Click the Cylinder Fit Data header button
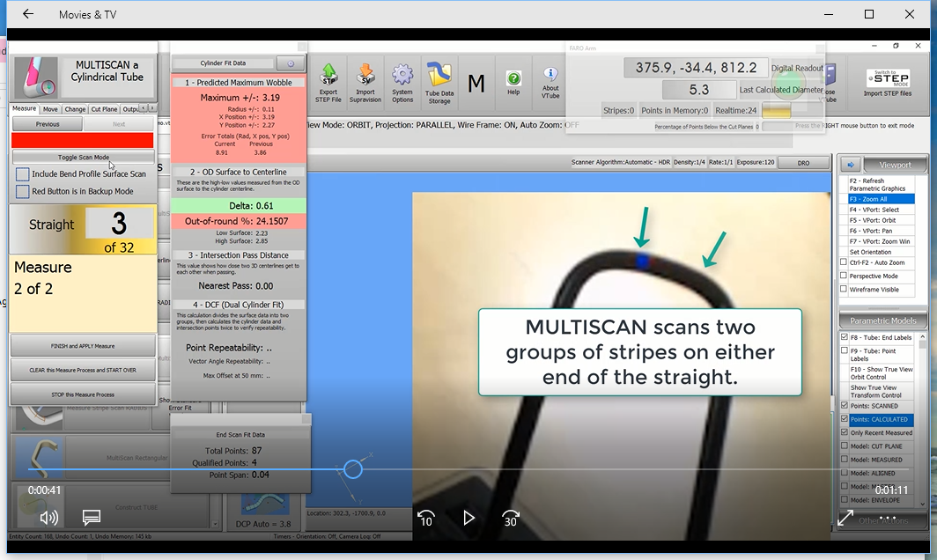The height and width of the screenshot is (560, 937). coord(223,63)
